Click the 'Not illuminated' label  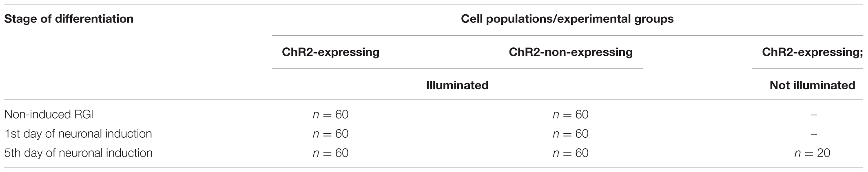click(x=813, y=85)
